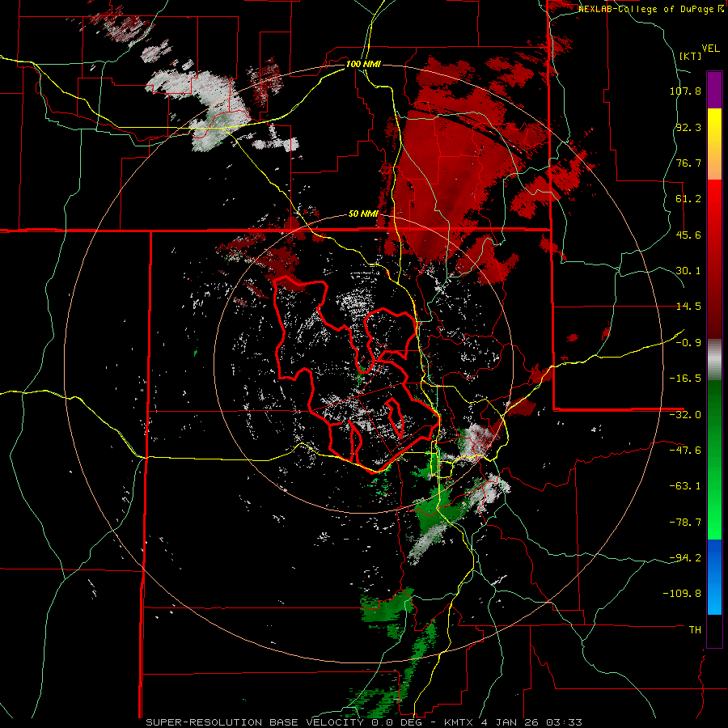Click the 30.1 velocity scale value
728x728 pixels.
688,271
